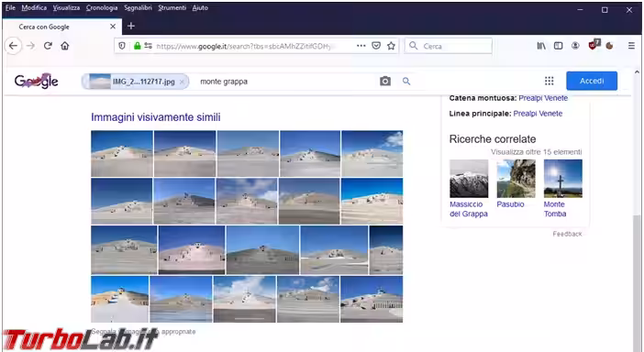Reload the page with refresh icon

pyautogui.click(x=48, y=46)
